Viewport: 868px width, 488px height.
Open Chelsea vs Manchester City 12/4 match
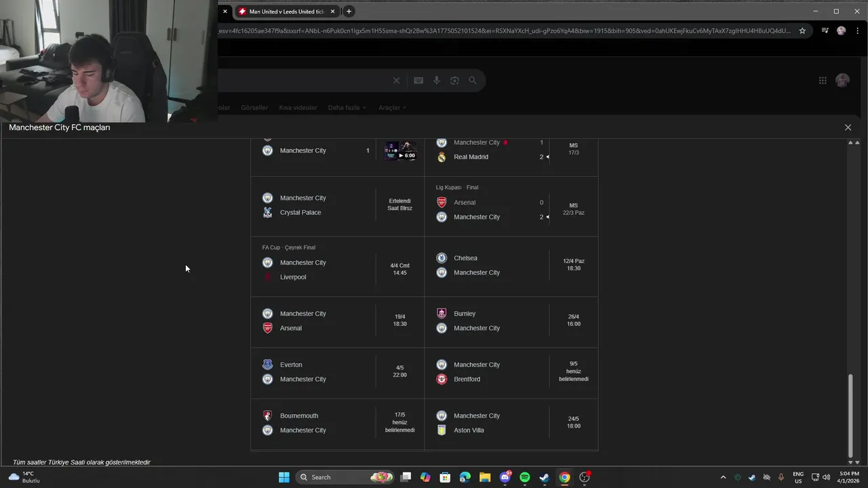point(511,266)
